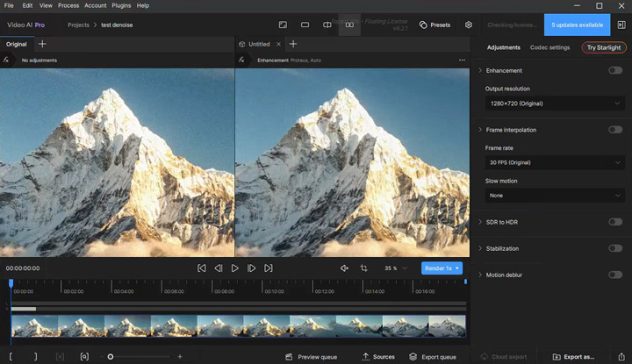
Task: Click the share icon at bottom right
Action: [621, 357]
